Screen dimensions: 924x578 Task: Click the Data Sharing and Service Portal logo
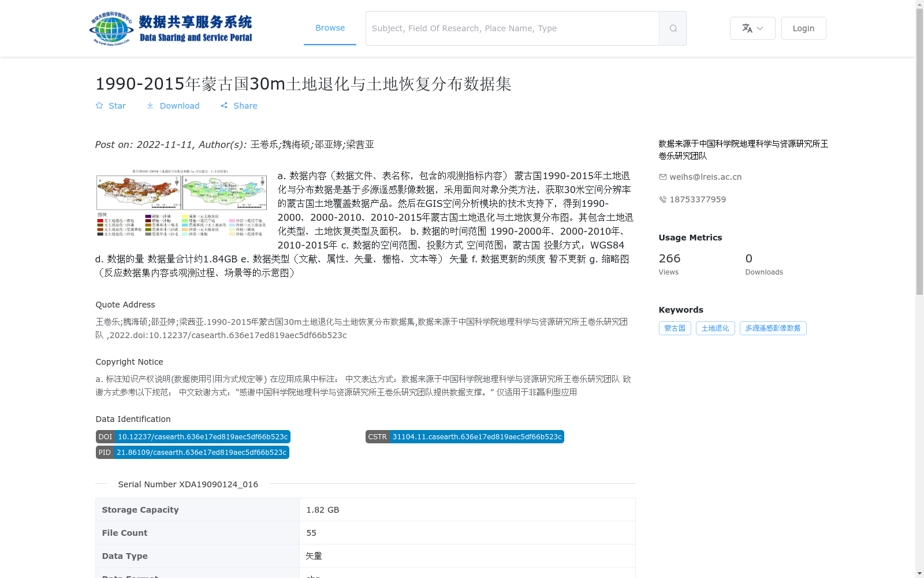171,28
